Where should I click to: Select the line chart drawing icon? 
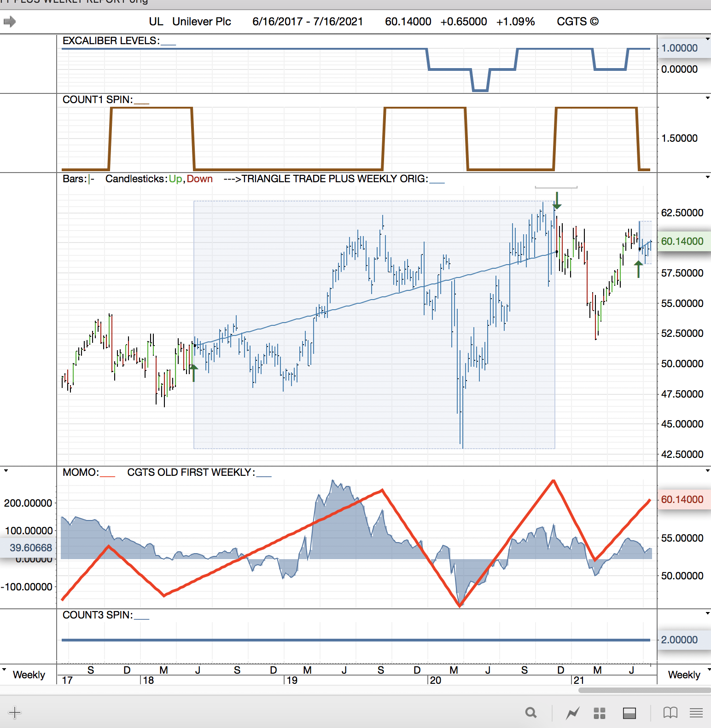click(x=572, y=713)
